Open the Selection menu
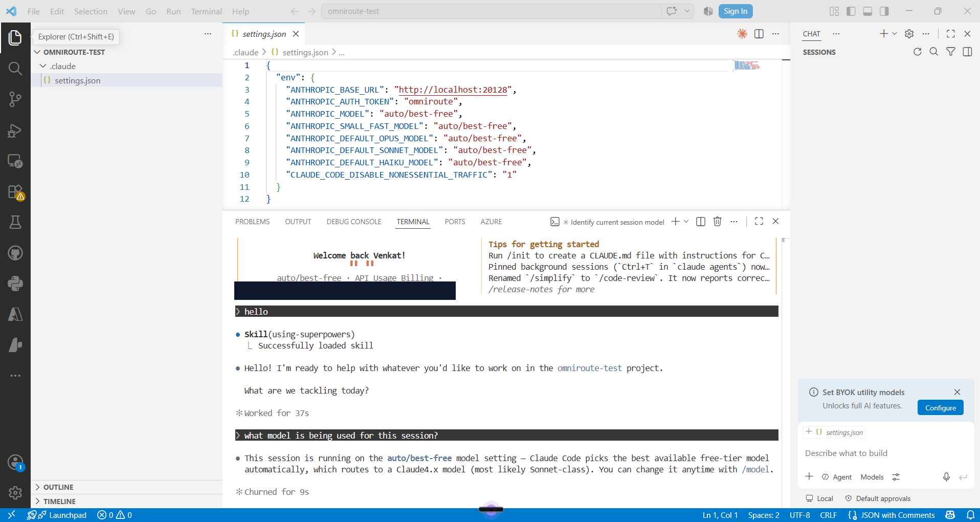The height and width of the screenshot is (522, 980). pos(91,11)
